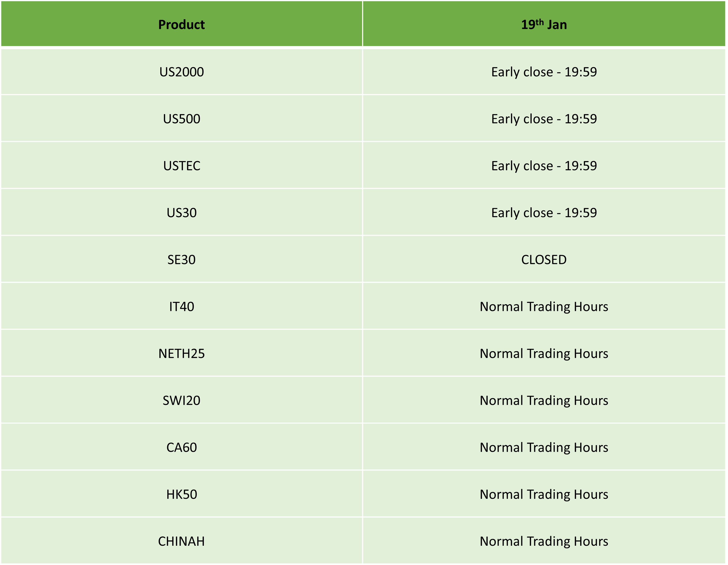Select the early close time for US2000
Screen dimensions: 728x565
click(544, 72)
